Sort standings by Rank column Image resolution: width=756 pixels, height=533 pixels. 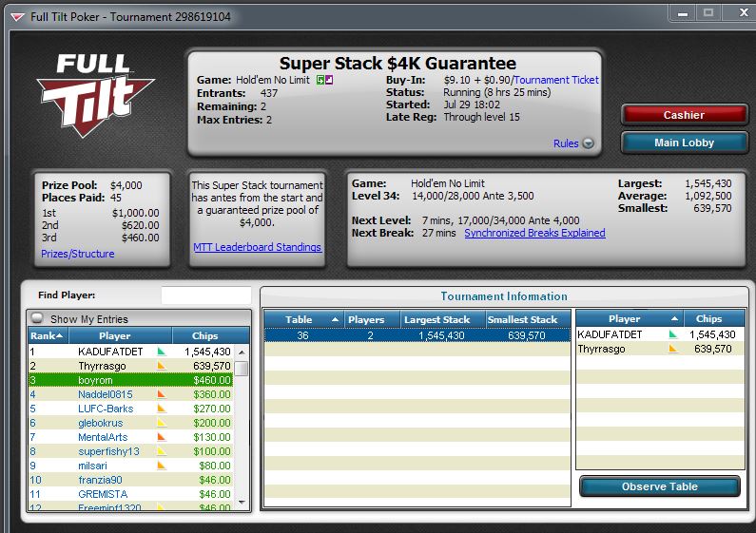pos(48,336)
